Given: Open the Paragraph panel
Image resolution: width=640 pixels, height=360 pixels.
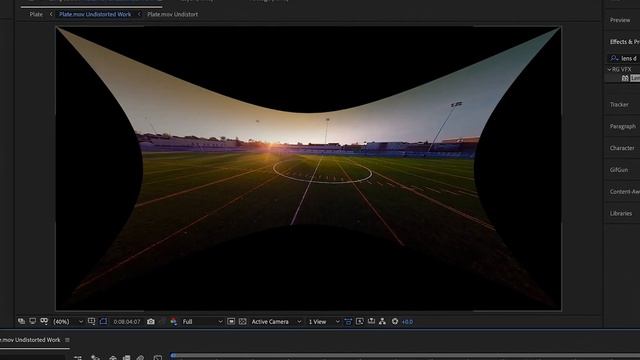Looking at the screenshot, I should (622, 127).
